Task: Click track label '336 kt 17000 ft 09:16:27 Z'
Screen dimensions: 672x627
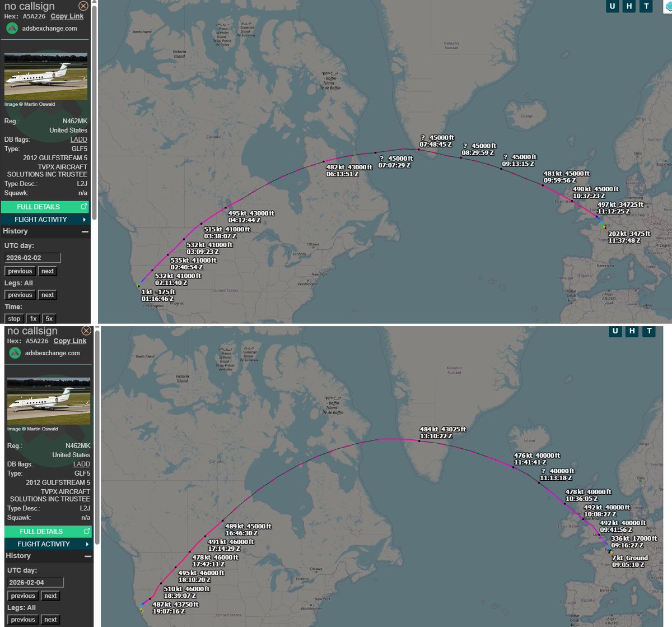Action: point(634,542)
